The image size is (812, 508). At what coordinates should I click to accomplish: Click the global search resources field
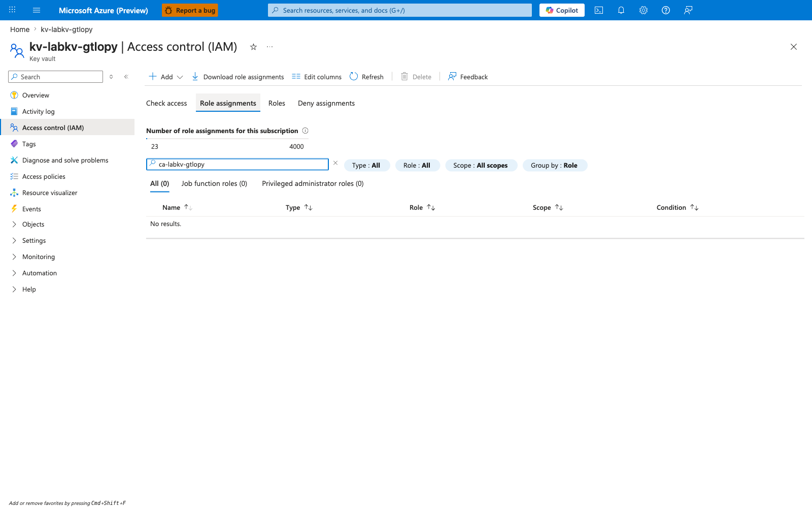(400, 10)
